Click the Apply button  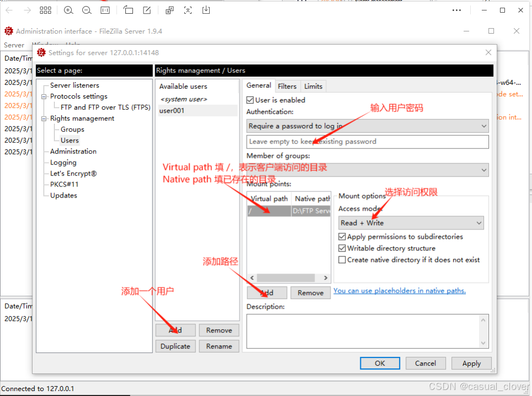tap(471, 363)
